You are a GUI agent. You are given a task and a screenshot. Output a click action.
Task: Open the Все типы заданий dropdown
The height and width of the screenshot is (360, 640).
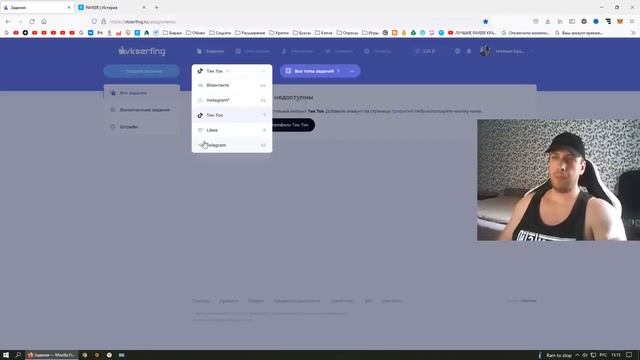pyautogui.click(x=320, y=71)
